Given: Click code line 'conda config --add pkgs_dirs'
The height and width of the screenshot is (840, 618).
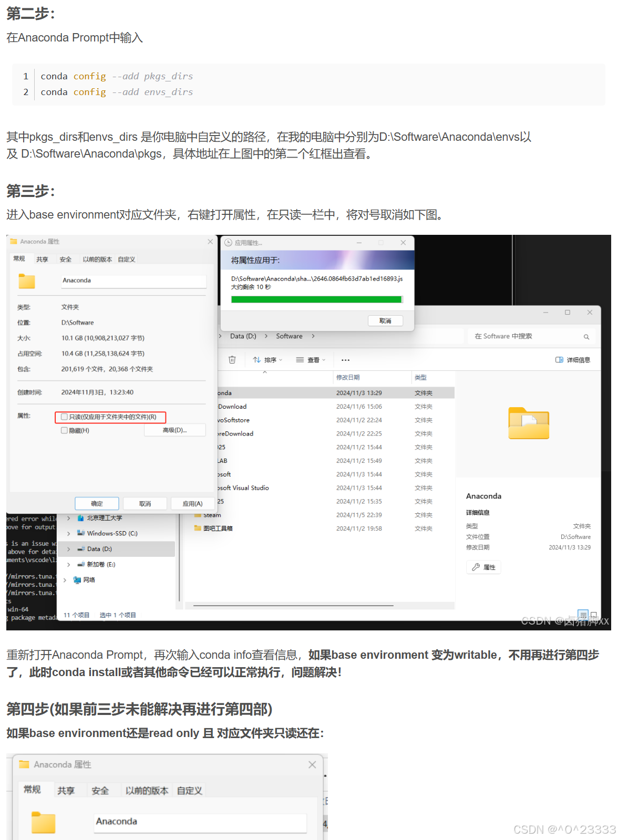Looking at the screenshot, I should tap(117, 76).
